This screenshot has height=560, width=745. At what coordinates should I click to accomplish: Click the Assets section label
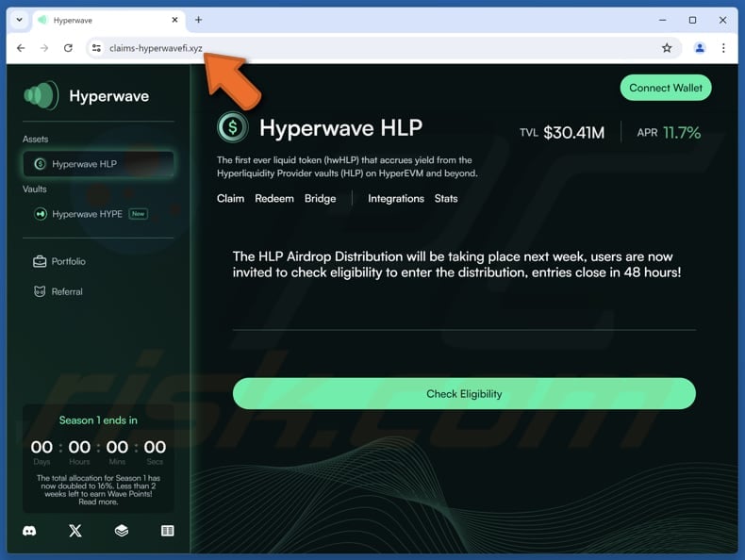point(35,140)
